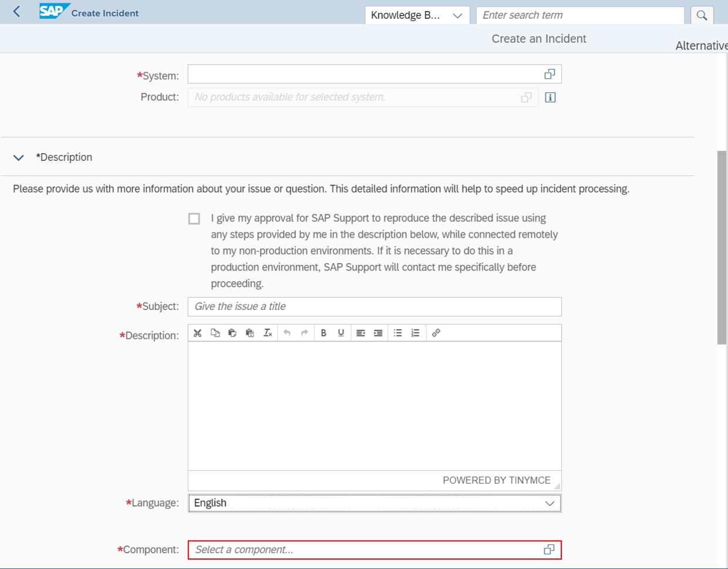This screenshot has width=728, height=569.
Task: Click the Cut icon in description toolbar
Action: (198, 333)
